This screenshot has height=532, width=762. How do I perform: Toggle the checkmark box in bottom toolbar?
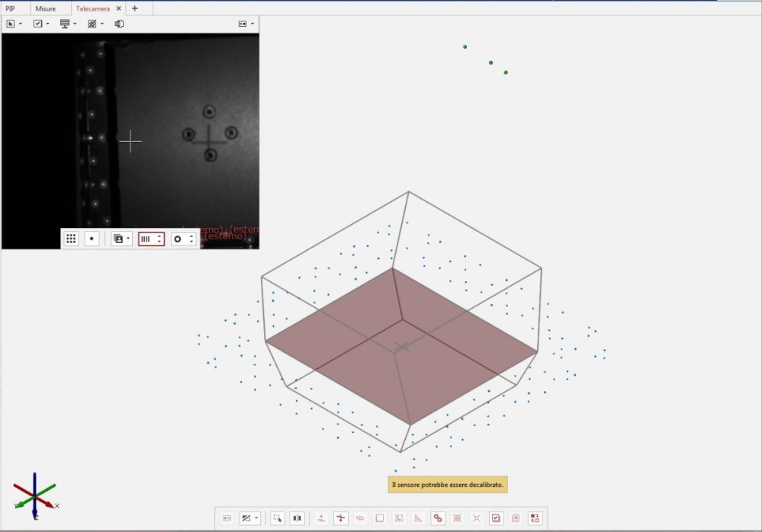tap(496, 518)
